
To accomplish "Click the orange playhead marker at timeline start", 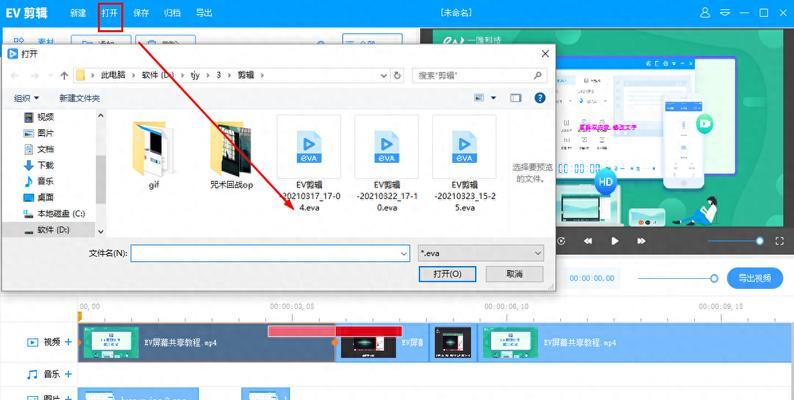I will pyautogui.click(x=80, y=316).
